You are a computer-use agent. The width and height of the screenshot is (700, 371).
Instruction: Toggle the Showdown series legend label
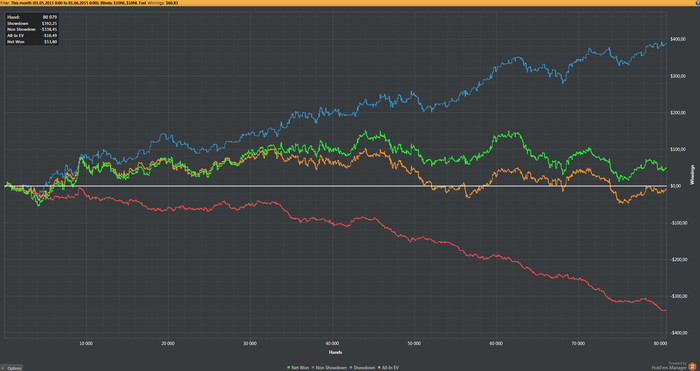tap(364, 368)
